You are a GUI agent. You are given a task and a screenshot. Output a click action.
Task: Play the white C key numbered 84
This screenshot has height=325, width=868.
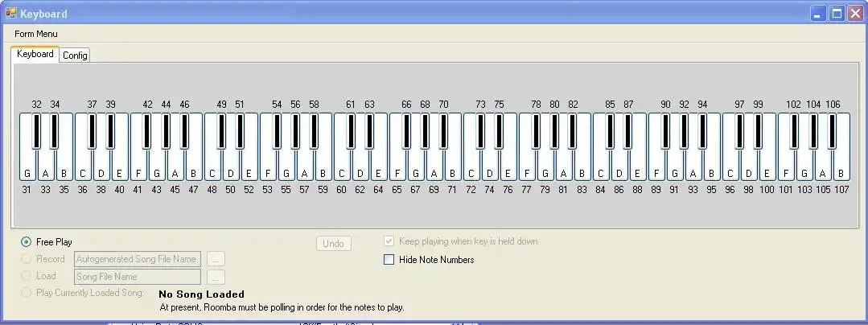tap(601, 166)
